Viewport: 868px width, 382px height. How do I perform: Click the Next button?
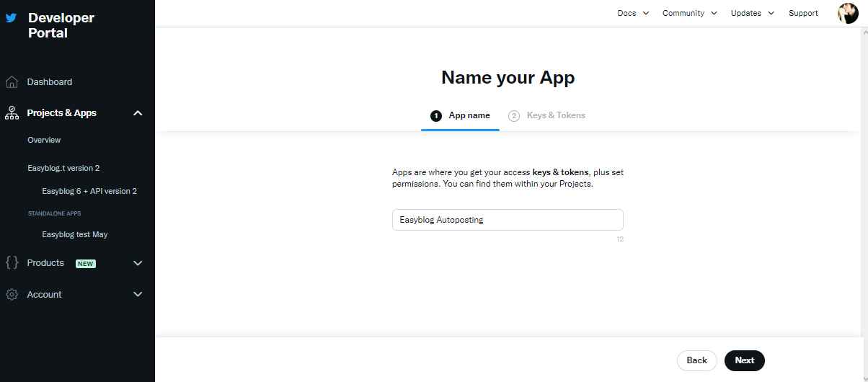click(x=745, y=360)
